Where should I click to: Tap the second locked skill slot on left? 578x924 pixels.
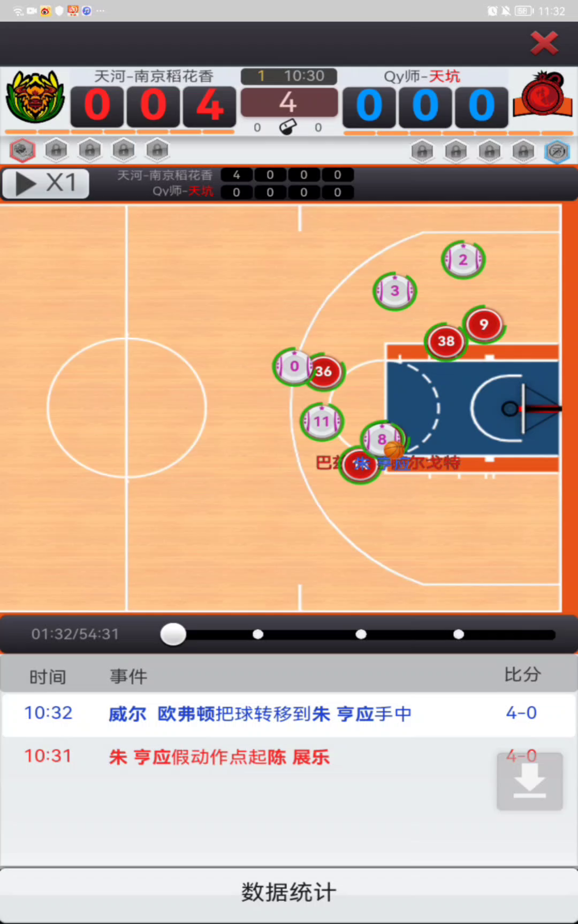90,150
